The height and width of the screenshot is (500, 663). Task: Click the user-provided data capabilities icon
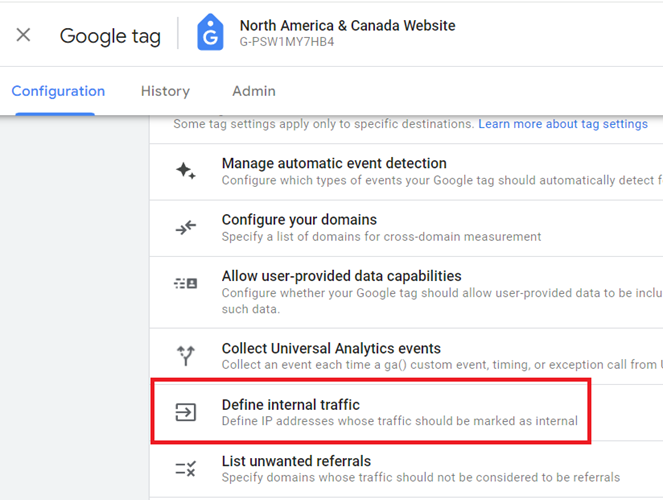click(x=186, y=283)
